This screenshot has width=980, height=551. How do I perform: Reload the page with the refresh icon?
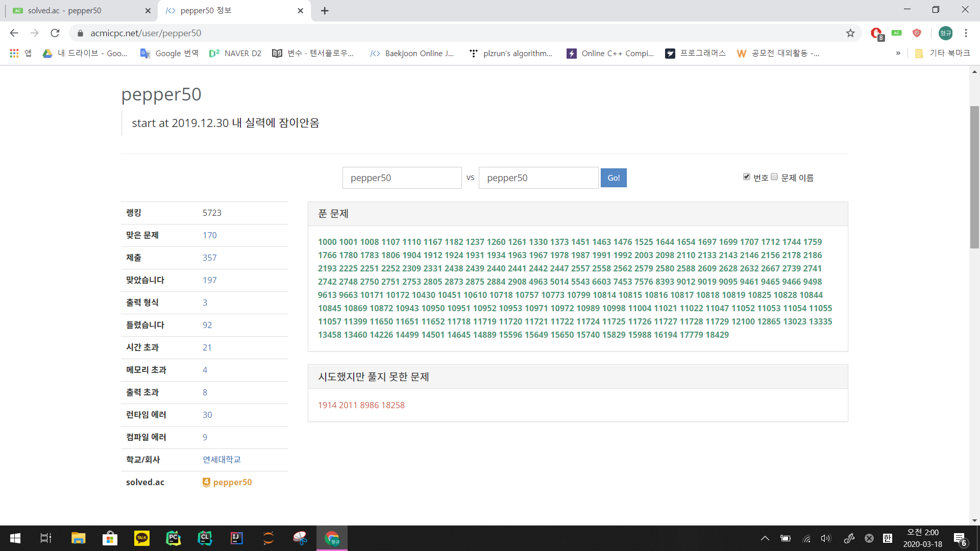[x=55, y=33]
